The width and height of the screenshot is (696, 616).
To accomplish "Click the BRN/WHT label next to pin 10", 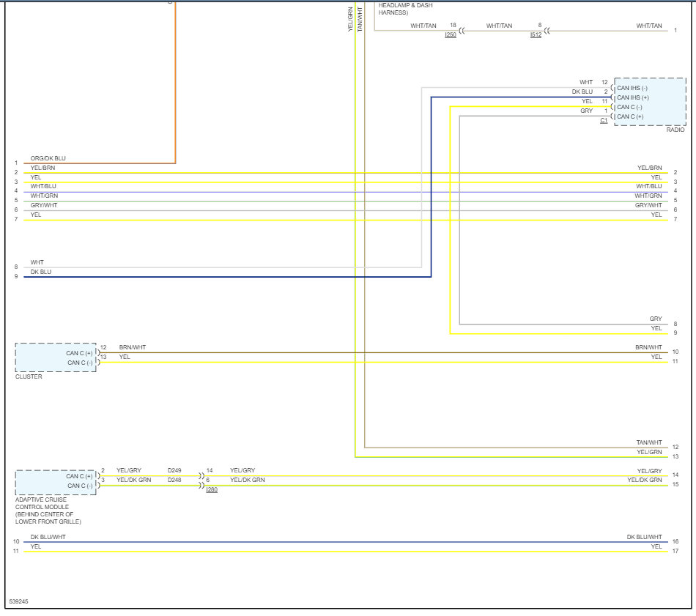I will point(648,347).
